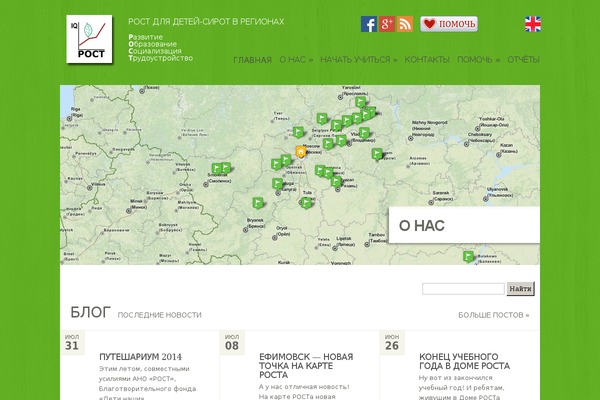Image resolution: width=600 pixels, height=400 pixels.
Task: Open post ЕФИМОВСК — НОВАЯ ТОЧКА НА КАРТЕ РОСТА
Action: click(306, 366)
